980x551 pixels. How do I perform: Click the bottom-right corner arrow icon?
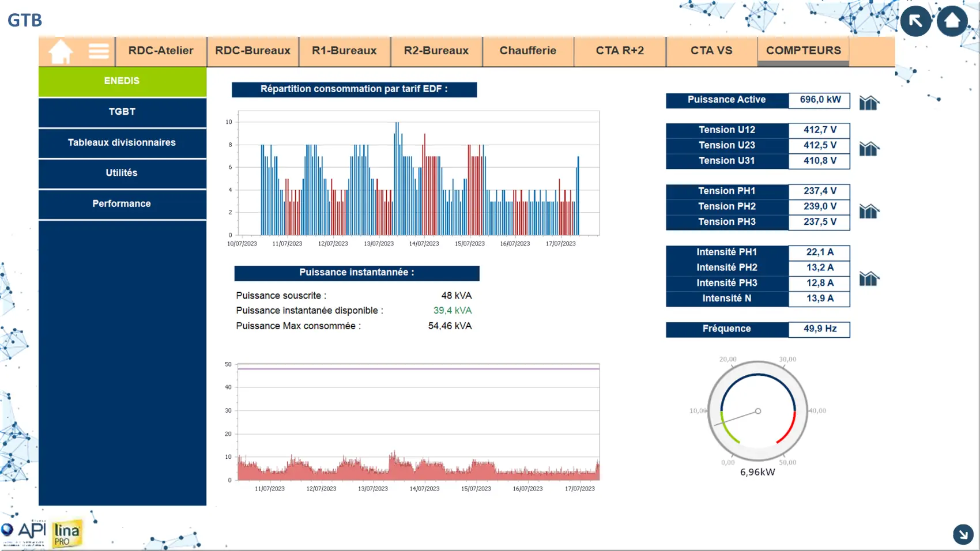[963, 534]
